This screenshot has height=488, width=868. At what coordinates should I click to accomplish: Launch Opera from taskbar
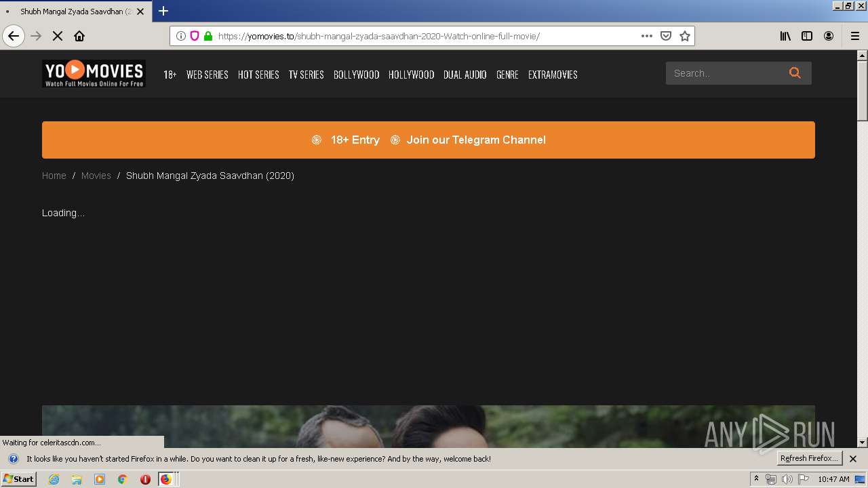tap(145, 479)
